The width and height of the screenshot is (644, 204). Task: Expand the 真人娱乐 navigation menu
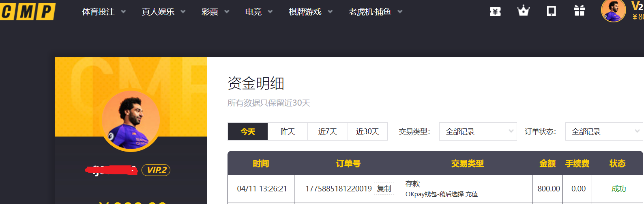(163, 12)
